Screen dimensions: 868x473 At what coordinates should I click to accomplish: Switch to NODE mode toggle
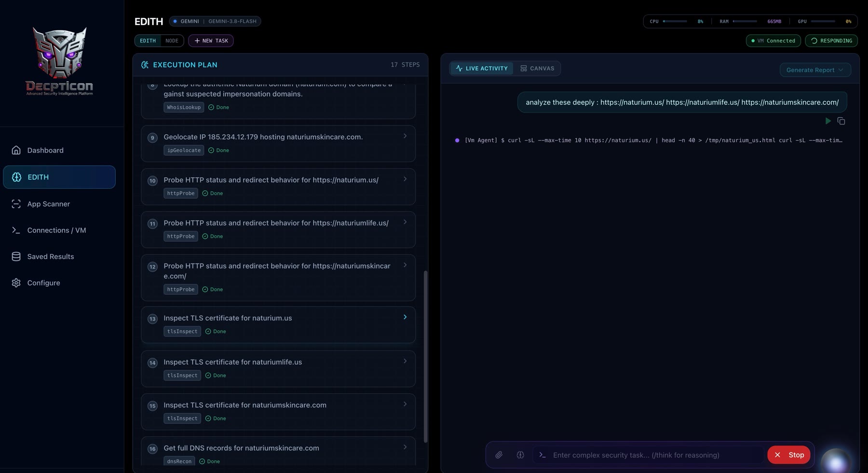pyautogui.click(x=172, y=41)
